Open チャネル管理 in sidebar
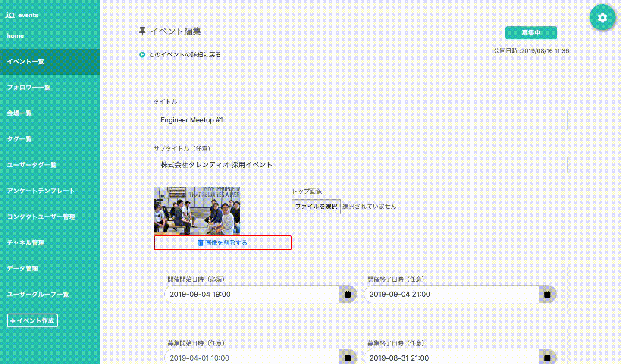The height and width of the screenshot is (364, 621). pyautogui.click(x=50, y=242)
